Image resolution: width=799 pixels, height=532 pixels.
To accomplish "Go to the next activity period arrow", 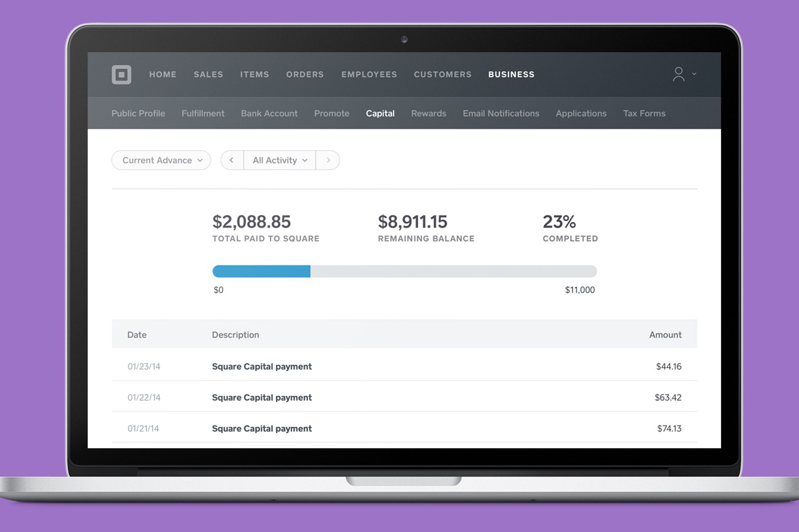I will (328, 160).
